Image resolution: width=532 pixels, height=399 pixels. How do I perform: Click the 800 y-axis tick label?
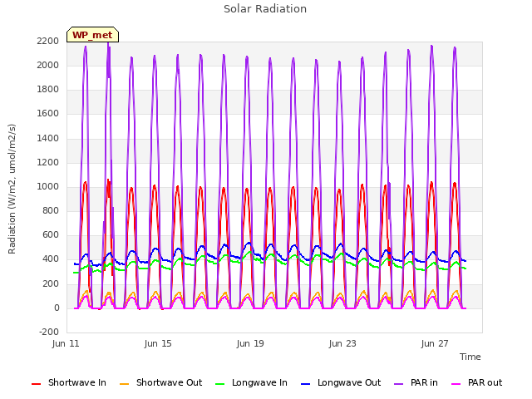51,210
